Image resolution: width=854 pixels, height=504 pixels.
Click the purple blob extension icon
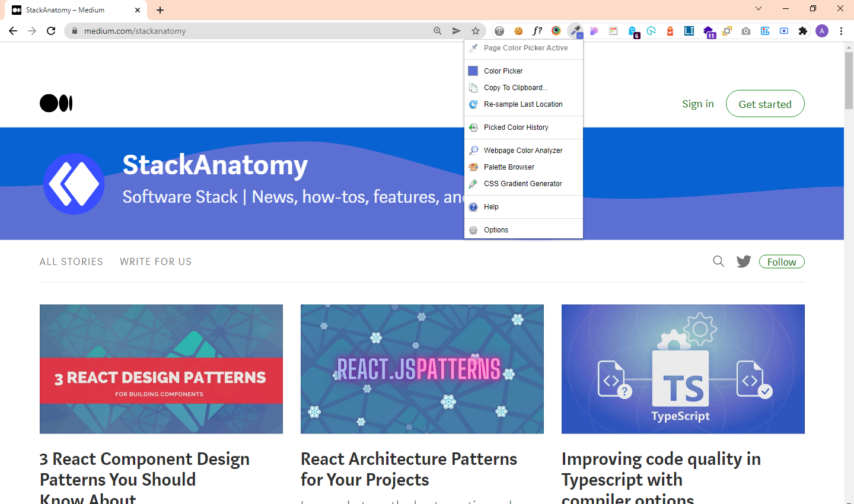594,31
